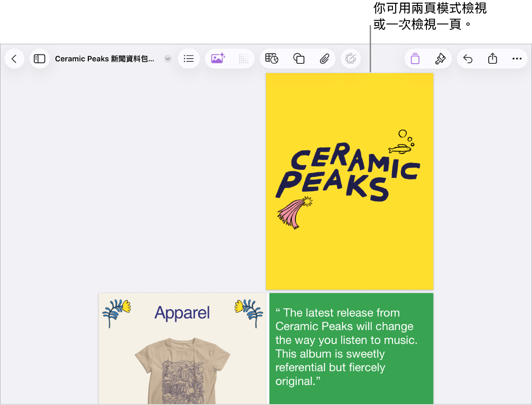Open the bulleted list options
The width and height of the screenshot is (532, 405).
pos(189,59)
